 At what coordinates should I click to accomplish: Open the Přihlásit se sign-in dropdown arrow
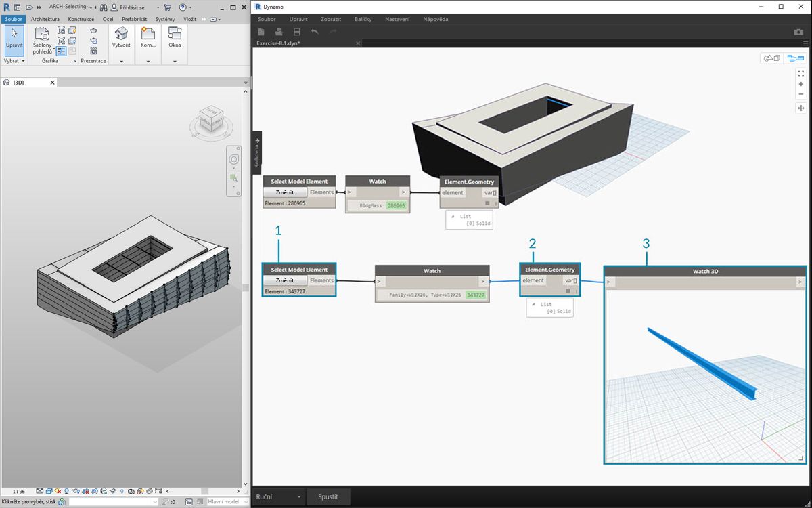point(158,7)
